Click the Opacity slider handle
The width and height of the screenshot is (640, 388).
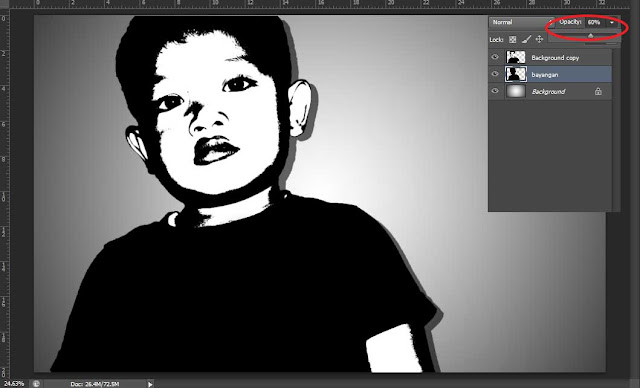590,36
